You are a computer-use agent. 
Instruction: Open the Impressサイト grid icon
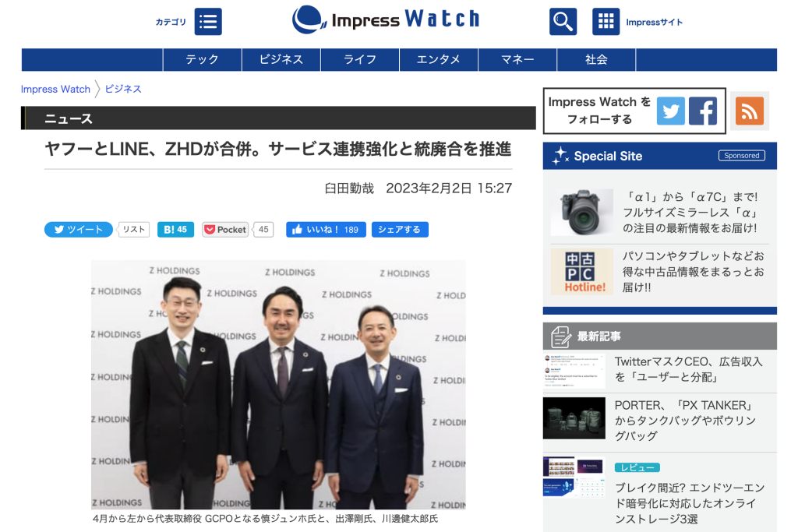pos(606,21)
